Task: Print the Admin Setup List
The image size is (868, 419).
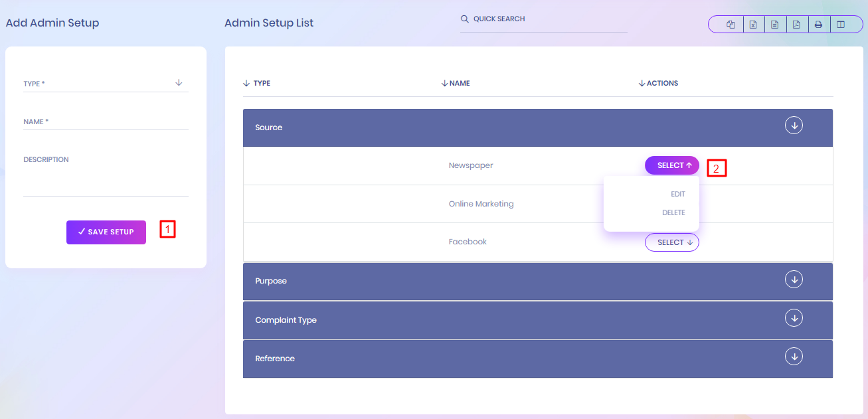Action: coord(818,25)
